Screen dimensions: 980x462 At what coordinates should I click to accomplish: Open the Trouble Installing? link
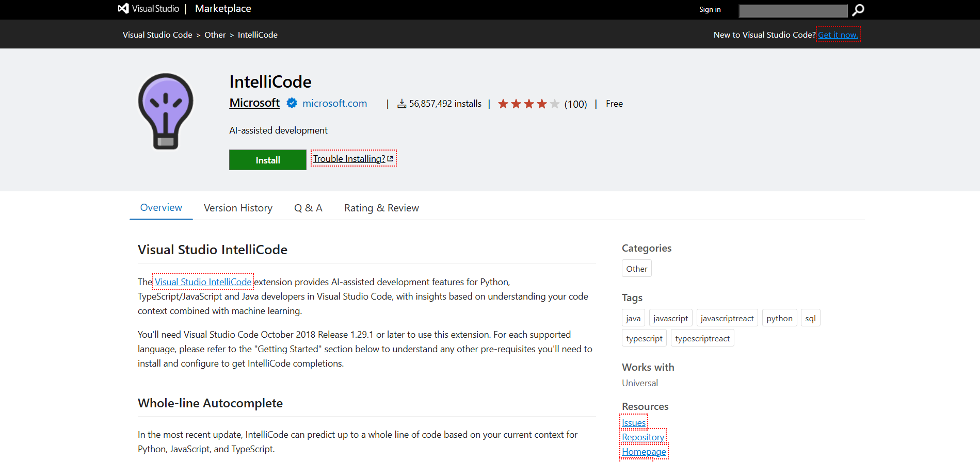point(354,158)
